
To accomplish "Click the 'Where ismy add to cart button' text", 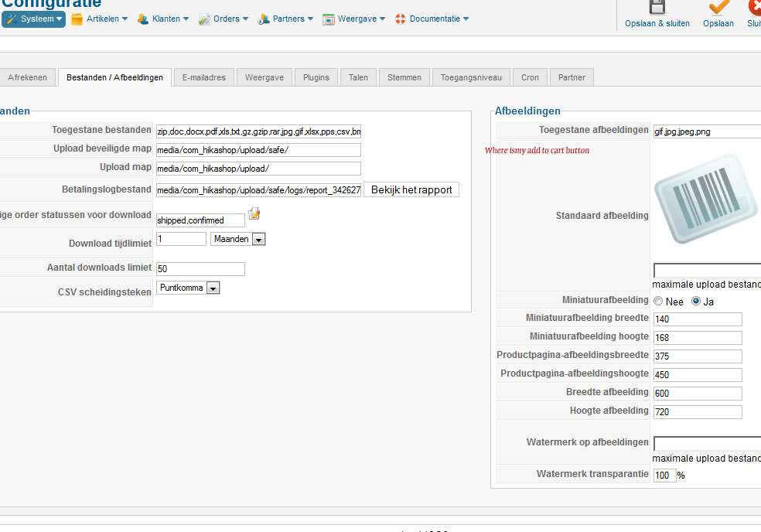I will [537, 151].
